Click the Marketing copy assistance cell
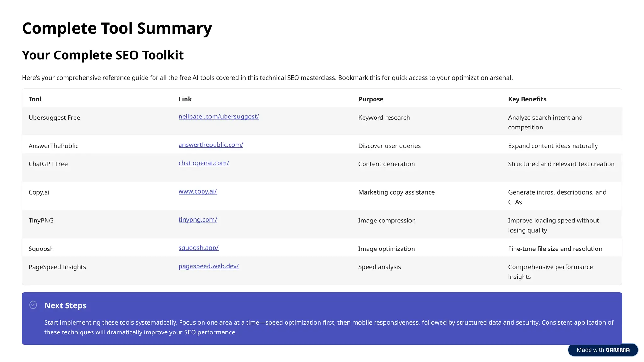Image resolution: width=644 pixels, height=362 pixels. [x=396, y=192]
